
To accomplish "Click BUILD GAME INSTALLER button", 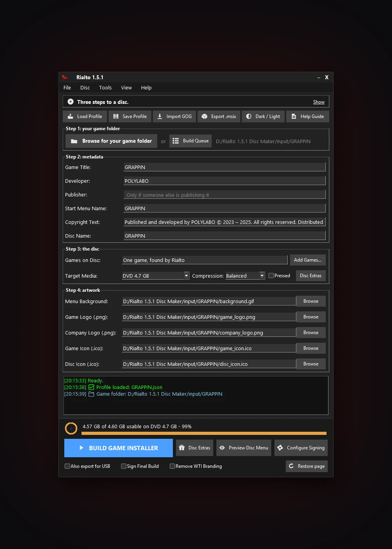I will coord(118,448).
